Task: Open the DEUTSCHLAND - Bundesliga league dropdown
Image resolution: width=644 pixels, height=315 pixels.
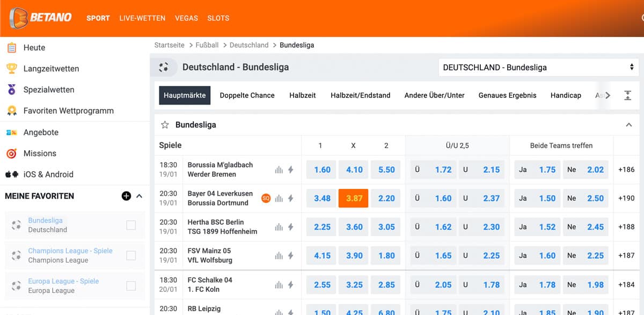Action: pyautogui.click(x=539, y=68)
